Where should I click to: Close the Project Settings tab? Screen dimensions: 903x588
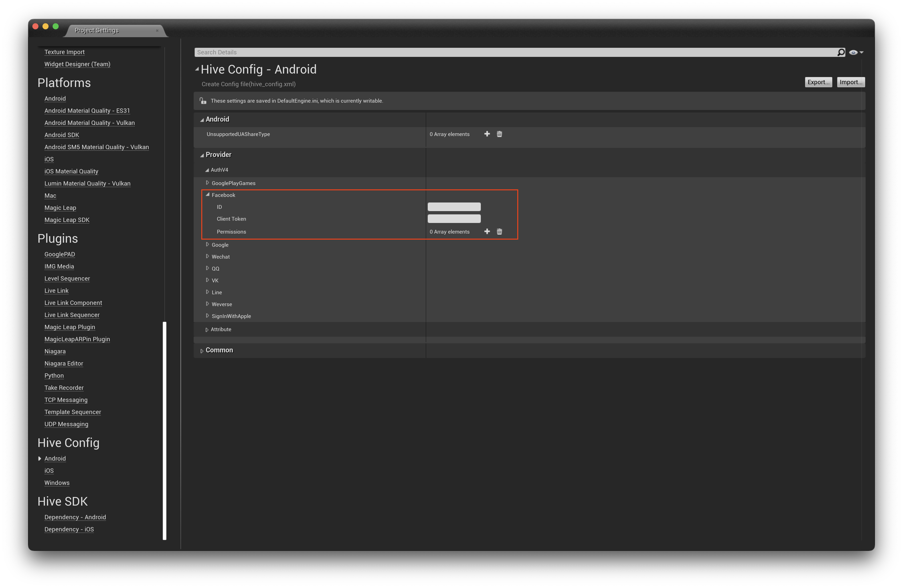tap(157, 31)
